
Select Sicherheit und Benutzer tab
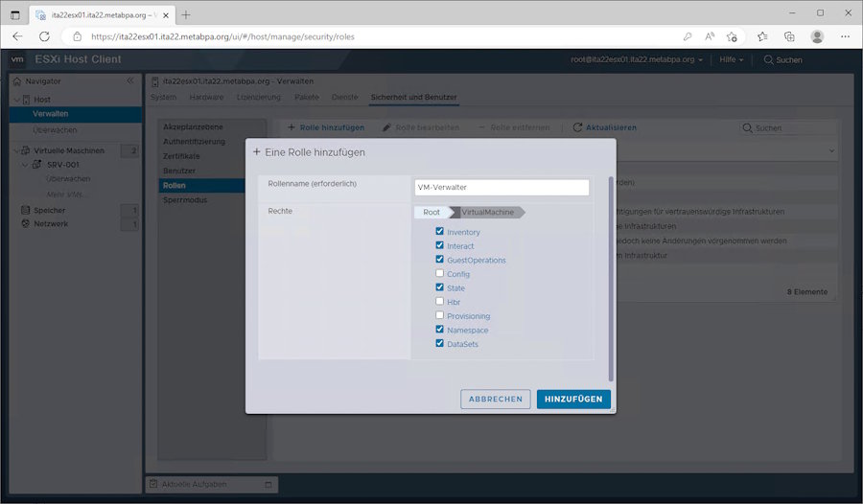414,97
